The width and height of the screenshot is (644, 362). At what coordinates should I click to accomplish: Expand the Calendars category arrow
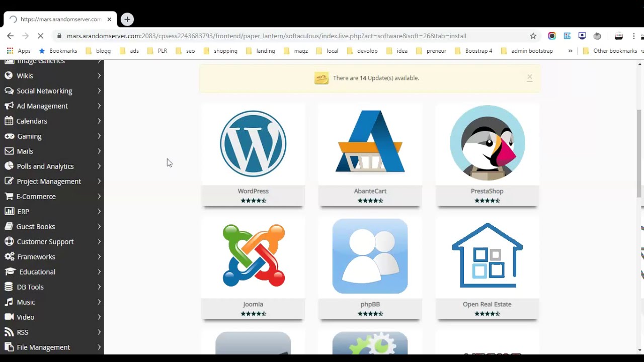click(x=99, y=121)
